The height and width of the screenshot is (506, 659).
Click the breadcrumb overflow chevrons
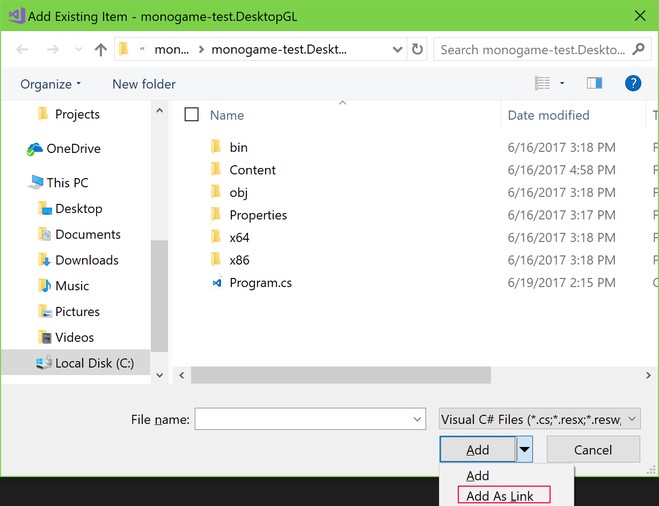pyautogui.click(x=142, y=49)
